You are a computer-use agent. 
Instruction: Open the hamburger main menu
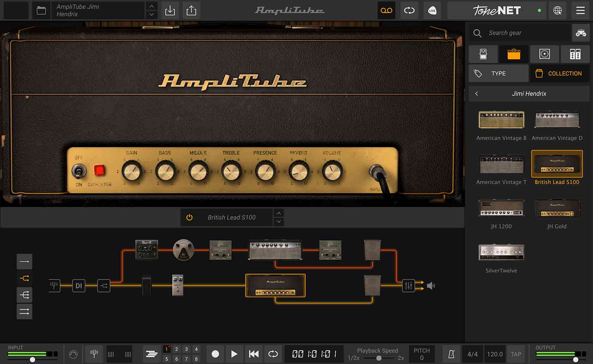[581, 11]
